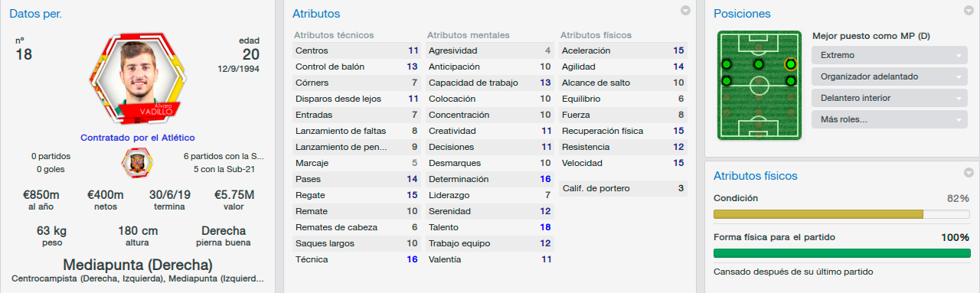Select the central attacking midfielder position dot
This screenshot has height=293, width=980.
tap(758, 63)
